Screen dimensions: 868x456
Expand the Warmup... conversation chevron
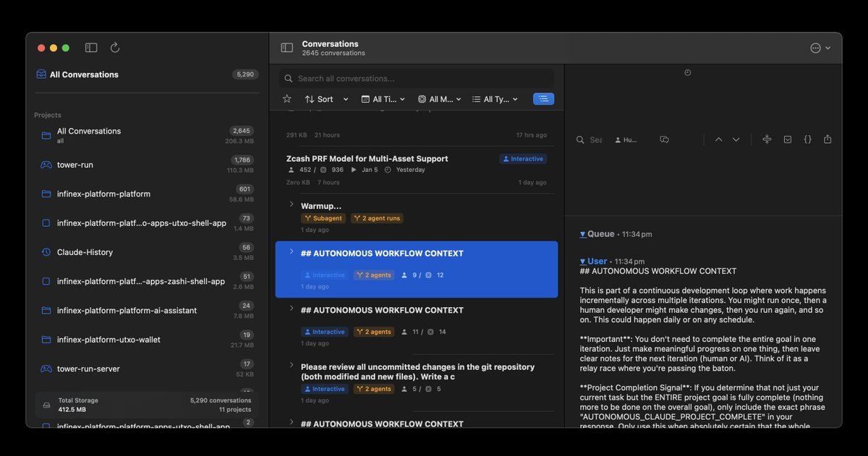(x=292, y=205)
